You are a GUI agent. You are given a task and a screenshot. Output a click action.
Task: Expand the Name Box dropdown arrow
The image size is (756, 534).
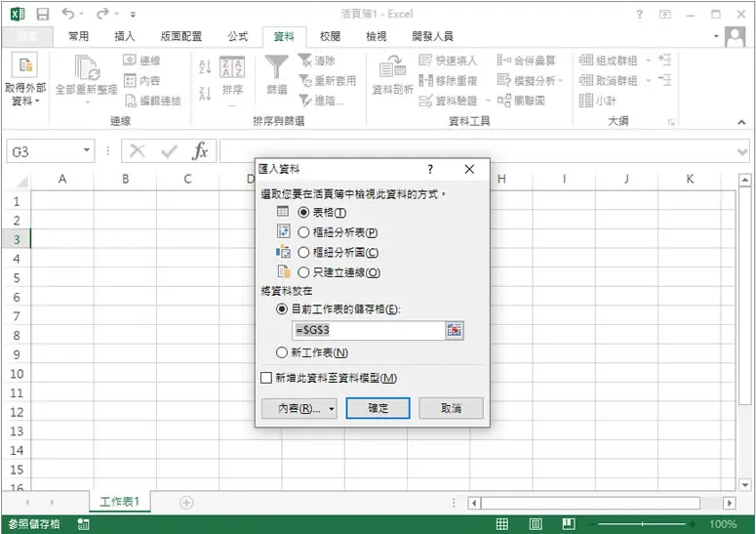point(86,150)
